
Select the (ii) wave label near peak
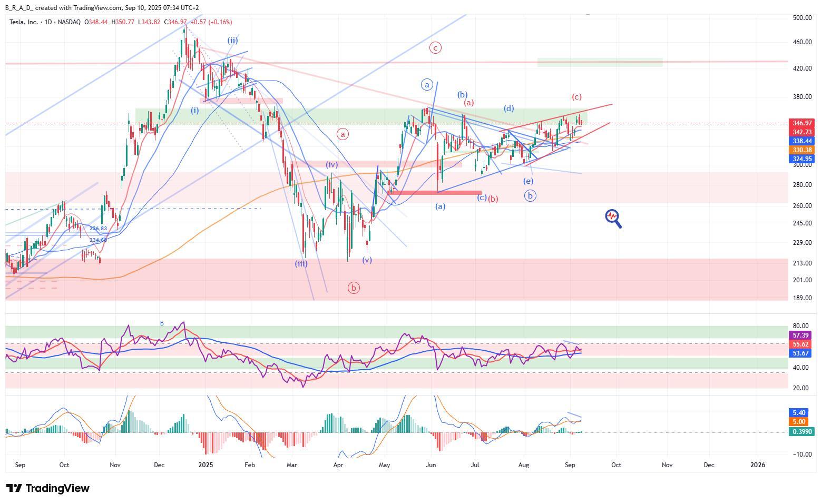tap(233, 40)
